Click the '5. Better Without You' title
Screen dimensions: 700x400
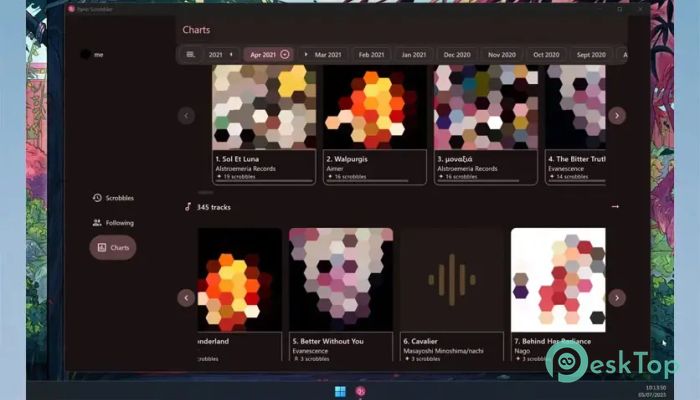click(x=328, y=341)
